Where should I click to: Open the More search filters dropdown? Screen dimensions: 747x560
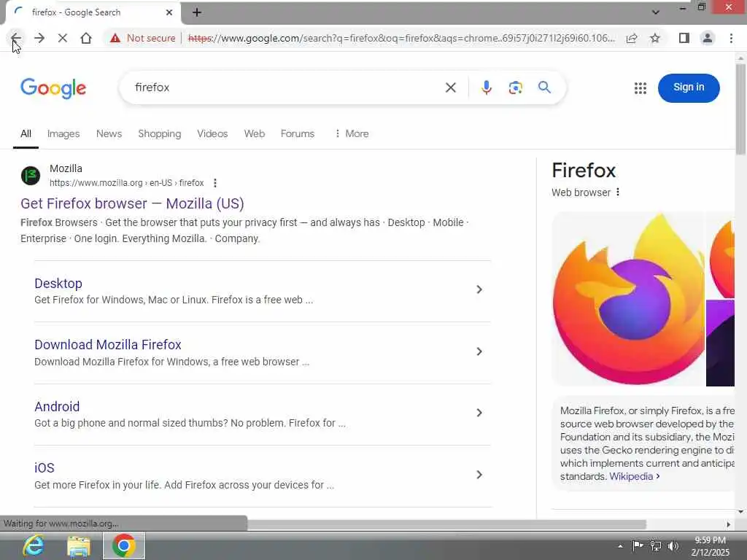pos(352,134)
